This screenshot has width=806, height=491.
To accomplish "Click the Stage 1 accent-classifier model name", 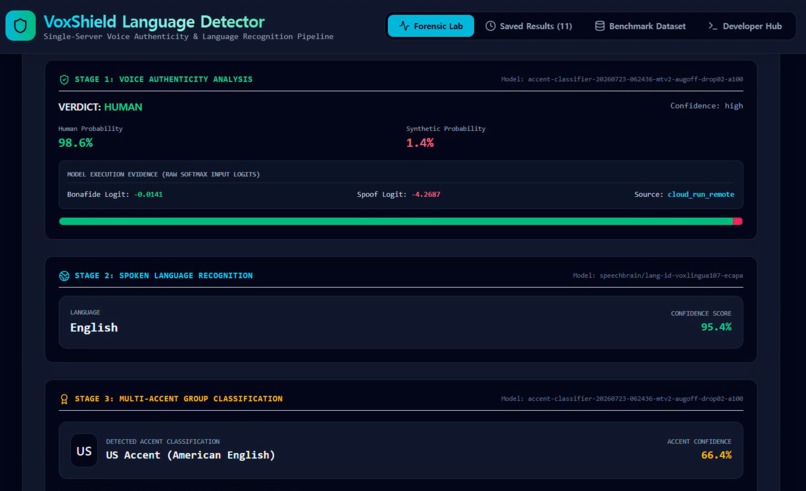I will [x=635, y=79].
